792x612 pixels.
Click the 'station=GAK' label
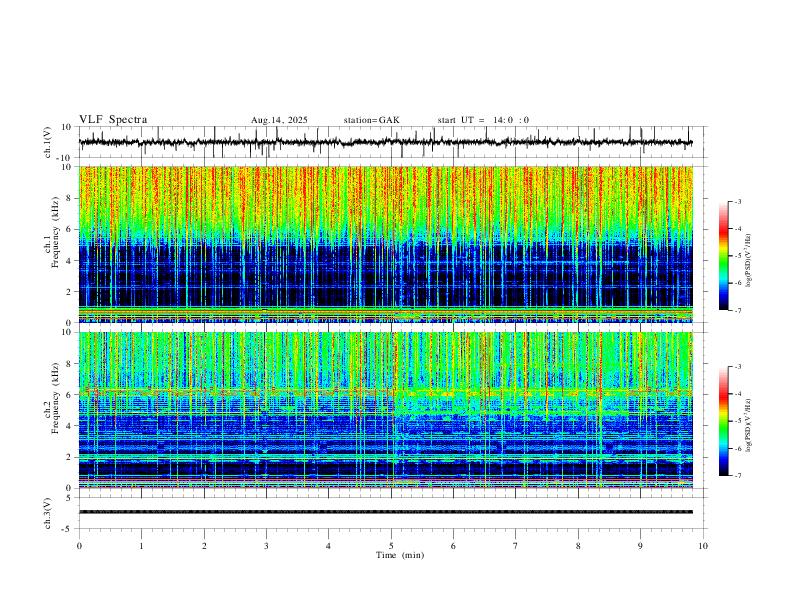pos(371,120)
